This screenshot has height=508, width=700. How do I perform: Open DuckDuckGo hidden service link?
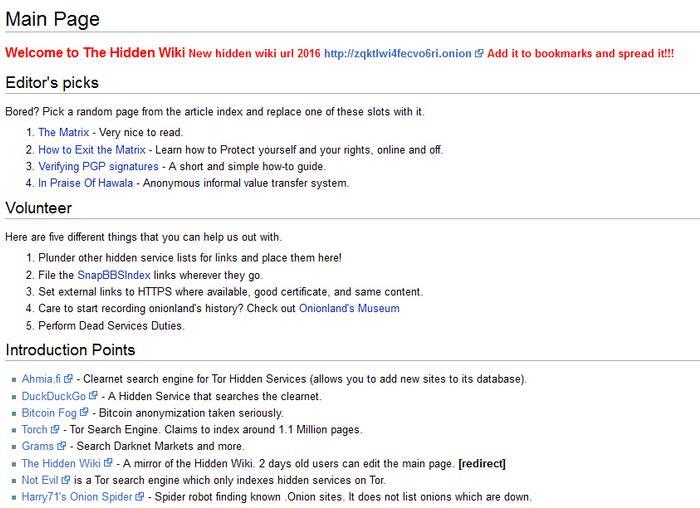[x=54, y=396]
